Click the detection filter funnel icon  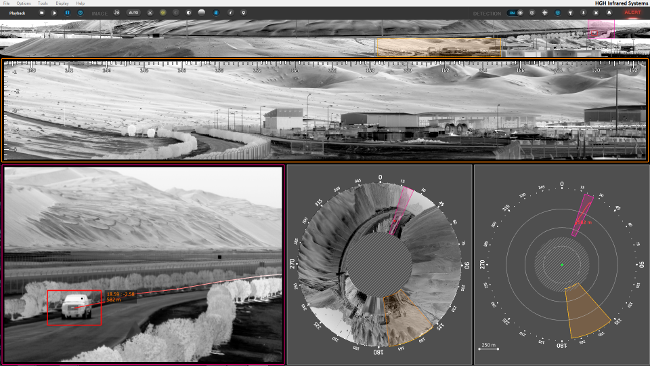570,13
